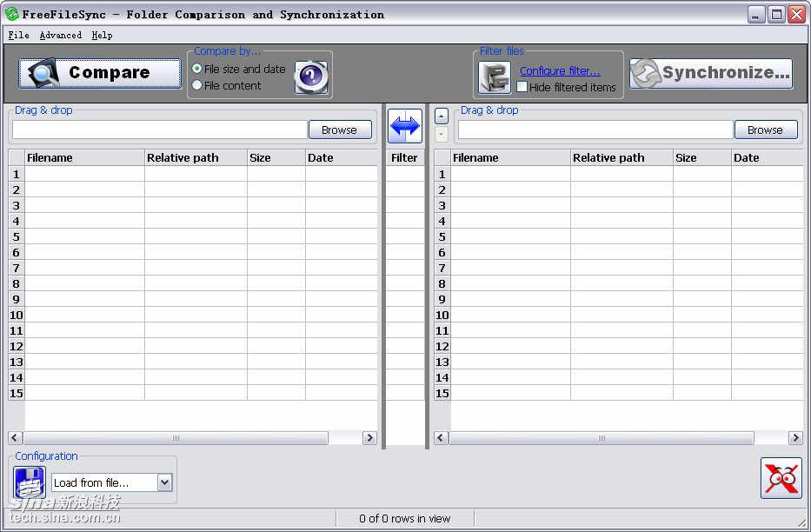Open Configure filter link
This screenshot has height=532, width=811.
click(x=560, y=70)
